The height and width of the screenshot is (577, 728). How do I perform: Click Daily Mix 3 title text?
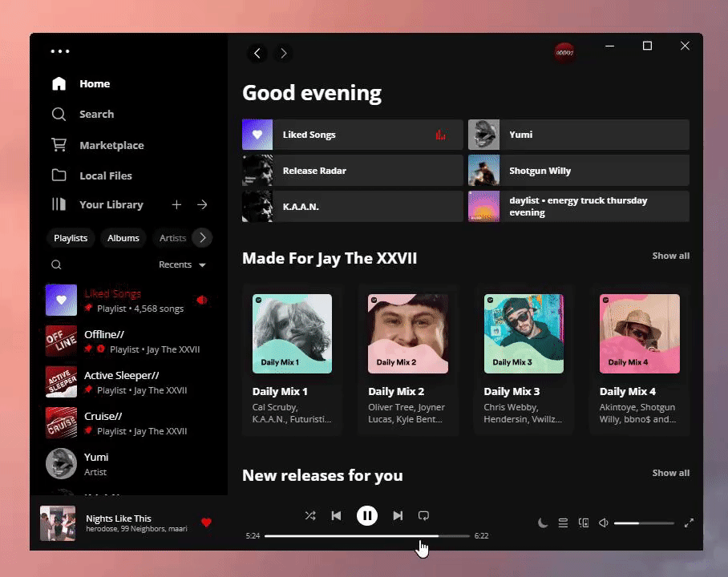tap(512, 392)
